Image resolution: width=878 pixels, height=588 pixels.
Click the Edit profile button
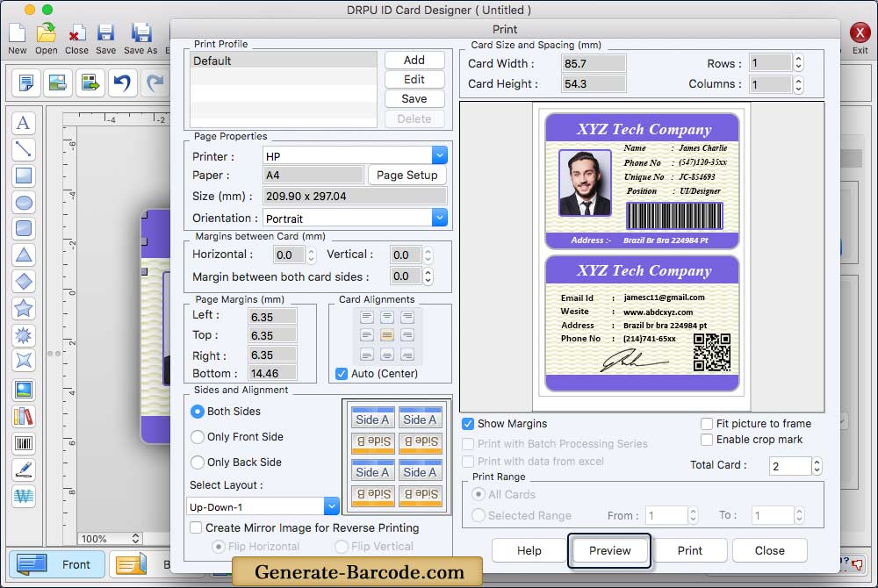click(x=414, y=80)
